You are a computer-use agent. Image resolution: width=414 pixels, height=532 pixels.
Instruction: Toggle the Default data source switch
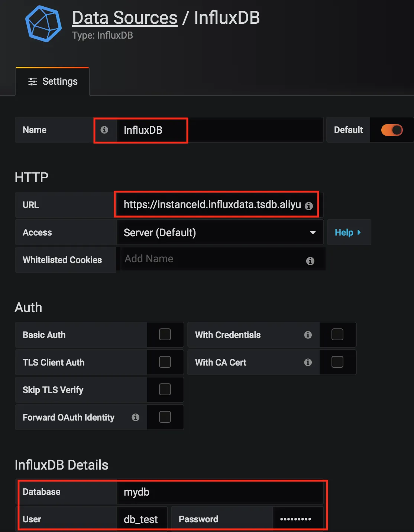tap(392, 130)
